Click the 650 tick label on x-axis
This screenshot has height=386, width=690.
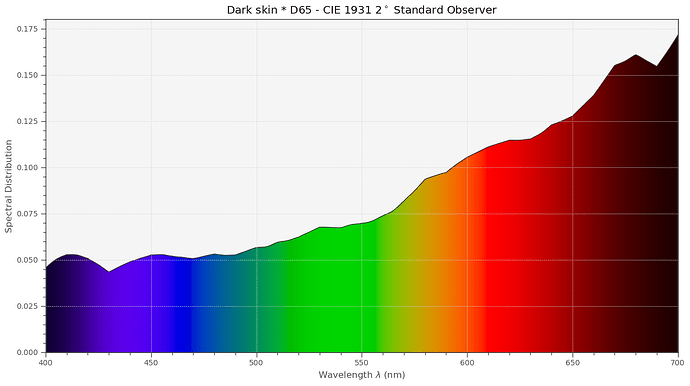click(573, 363)
